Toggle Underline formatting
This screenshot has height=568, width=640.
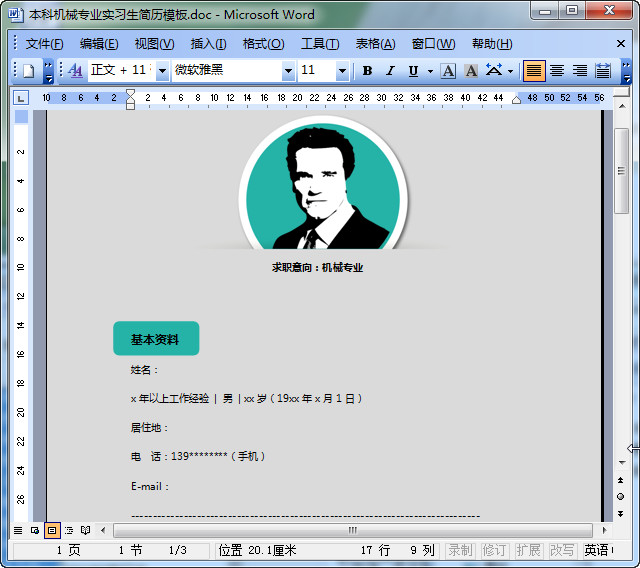click(x=413, y=71)
